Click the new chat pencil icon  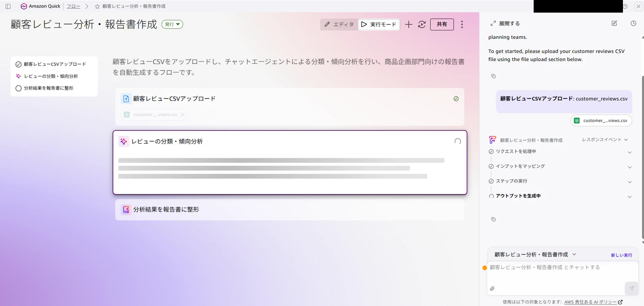click(615, 23)
